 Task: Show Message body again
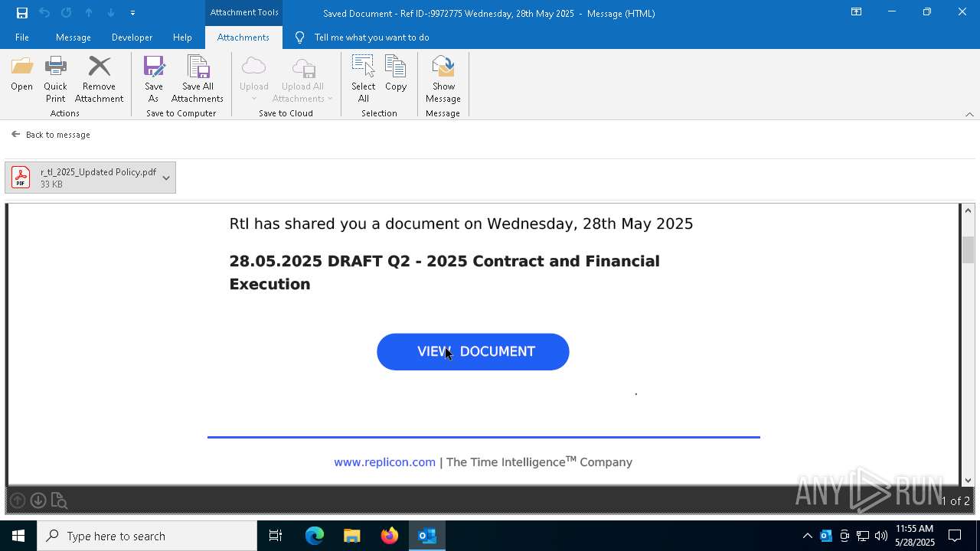click(x=443, y=79)
